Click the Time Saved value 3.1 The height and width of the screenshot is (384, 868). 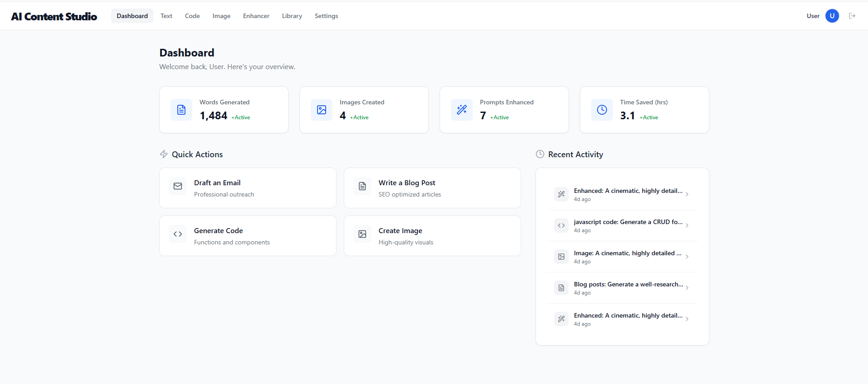point(627,116)
